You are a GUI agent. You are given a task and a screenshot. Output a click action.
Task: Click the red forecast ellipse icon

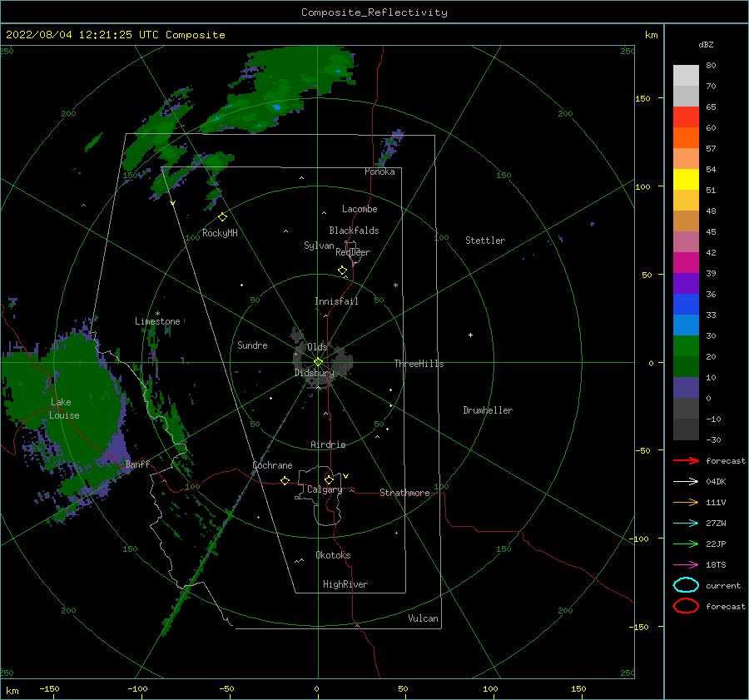686,606
